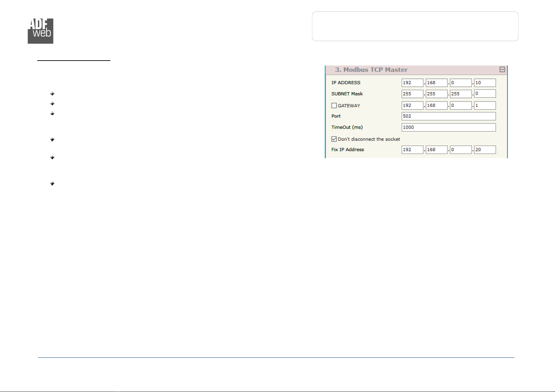
Task: Click the 'Fix IP Address' label
Action: coord(348,149)
